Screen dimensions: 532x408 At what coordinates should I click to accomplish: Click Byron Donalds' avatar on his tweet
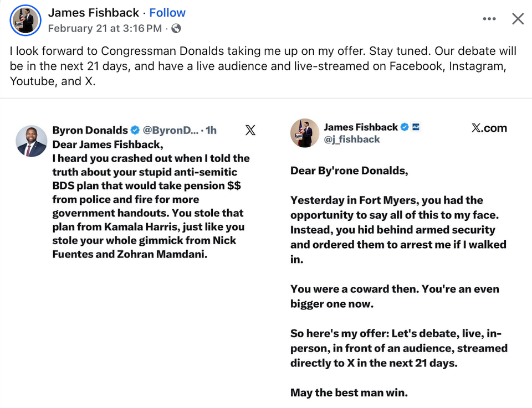pos(31,141)
